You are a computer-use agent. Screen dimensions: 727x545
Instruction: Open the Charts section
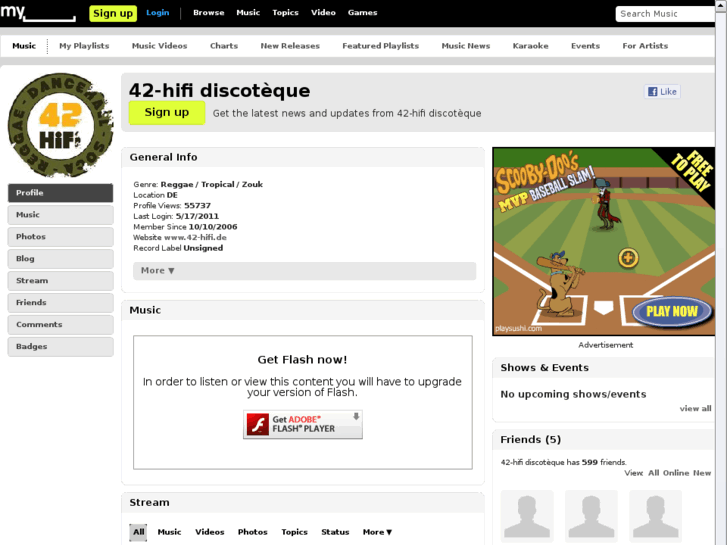click(224, 46)
